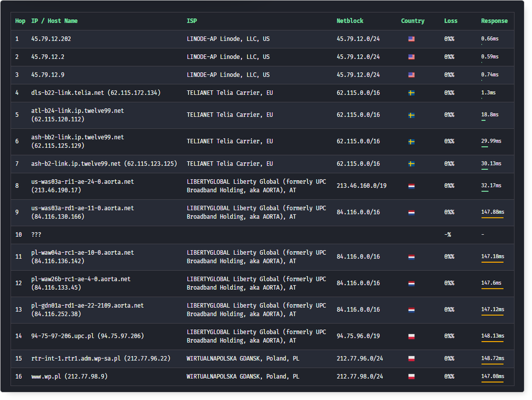Click Swedish flag beside dls-b22-link.telia.net
Viewport: 532px width, 400px height.
click(x=411, y=93)
